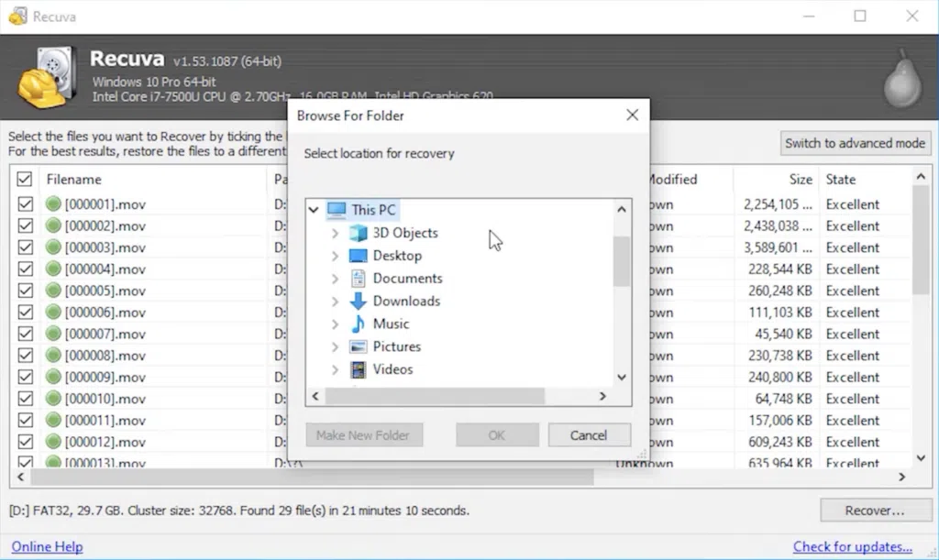Click the Music note icon
The height and width of the screenshot is (560, 939).
[359, 324]
